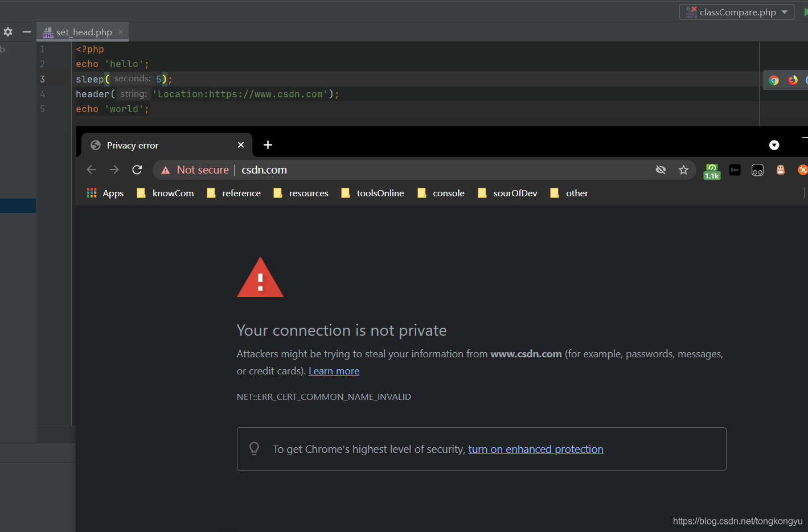The image size is (808, 532).
Task: Bookmark this page with the star icon
Action: 683,170
